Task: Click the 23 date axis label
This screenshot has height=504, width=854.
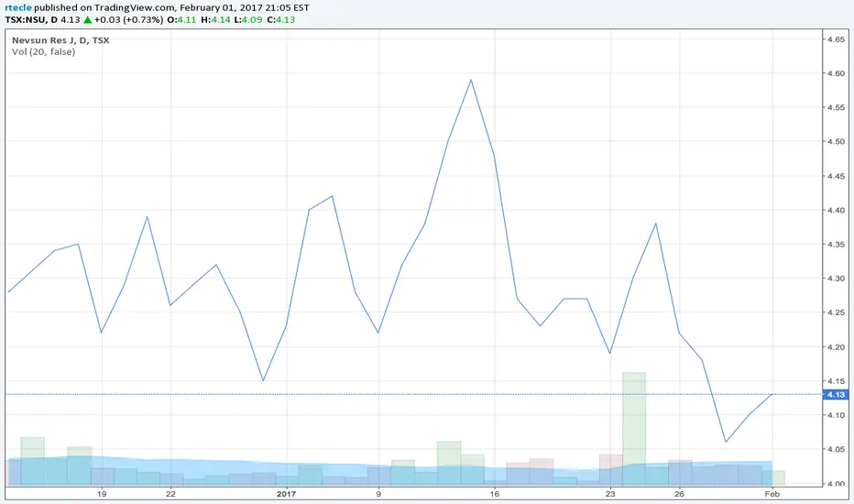Action: pyautogui.click(x=610, y=494)
